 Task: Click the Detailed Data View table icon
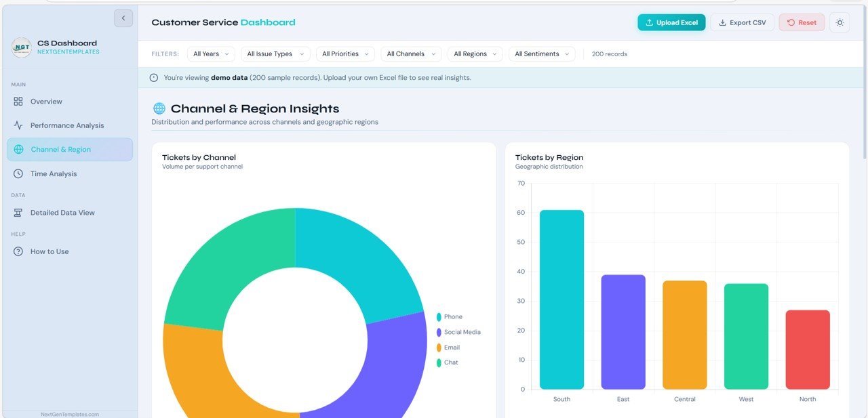(19, 212)
